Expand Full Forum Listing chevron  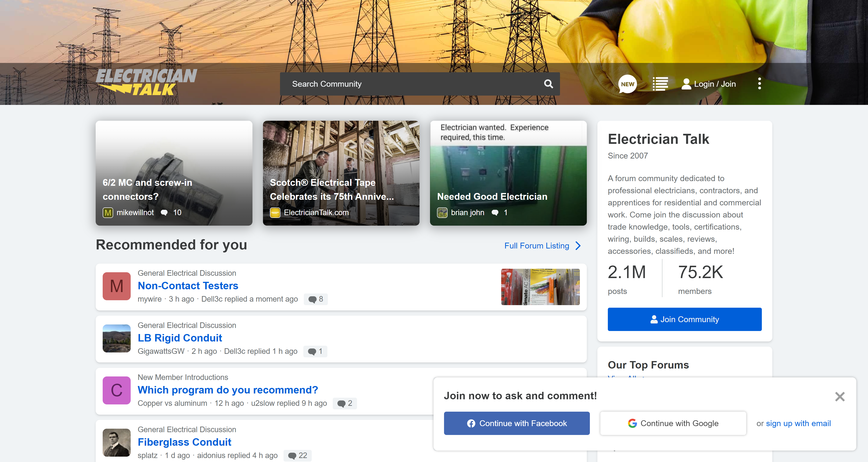point(578,246)
